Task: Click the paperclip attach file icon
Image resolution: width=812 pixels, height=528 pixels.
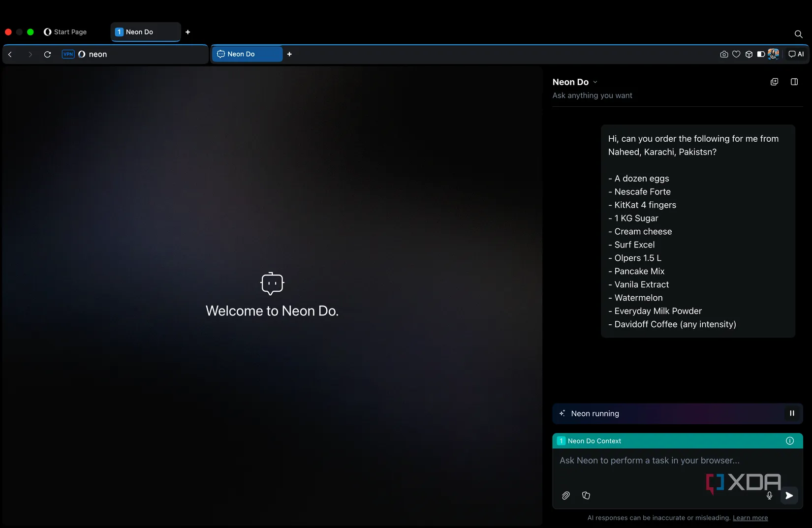Action: (566, 496)
